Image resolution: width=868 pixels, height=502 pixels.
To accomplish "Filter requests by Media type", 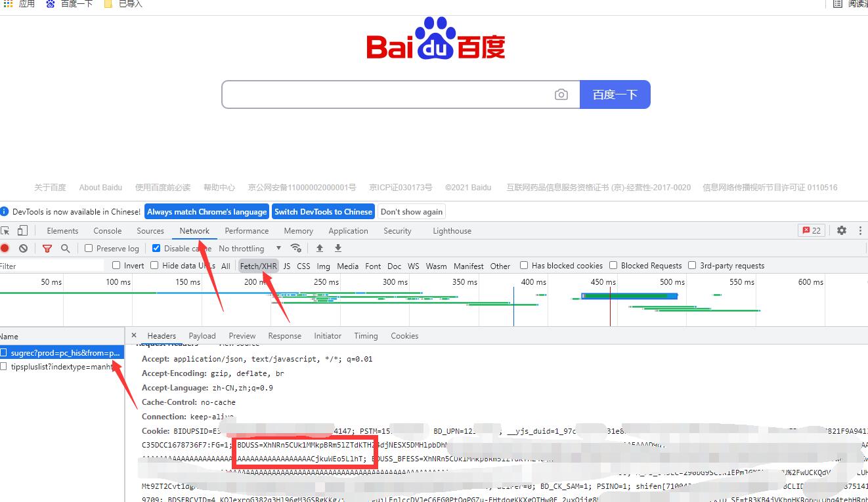I will (347, 266).
